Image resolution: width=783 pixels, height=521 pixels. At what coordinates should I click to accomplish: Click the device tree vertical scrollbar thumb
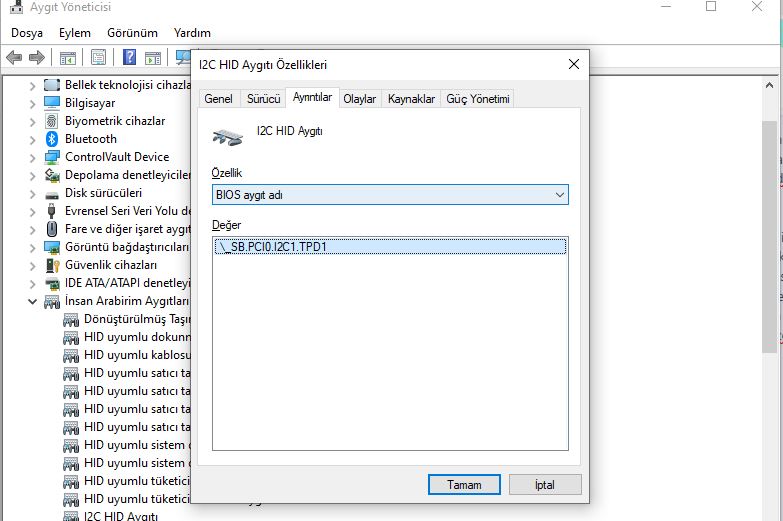770,237
